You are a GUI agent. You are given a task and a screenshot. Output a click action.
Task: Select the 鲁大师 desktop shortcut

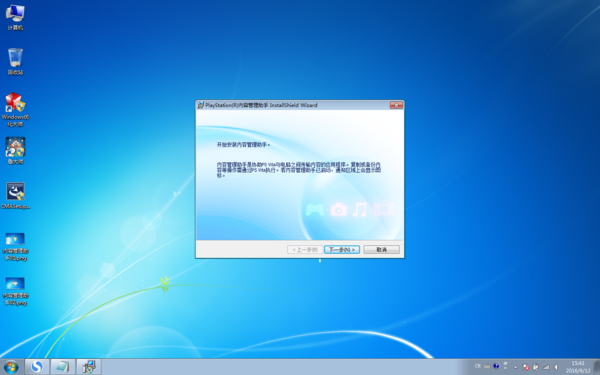coord(15,151)
